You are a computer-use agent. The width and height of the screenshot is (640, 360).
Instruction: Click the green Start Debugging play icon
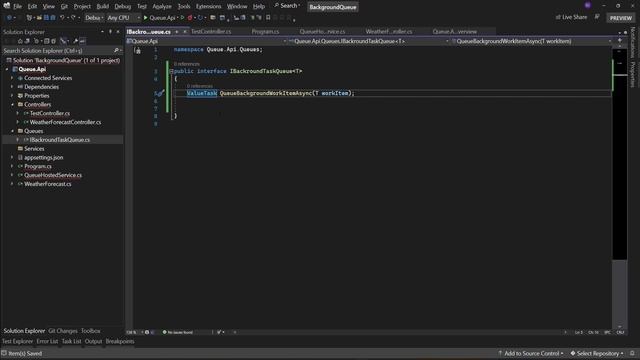(145, 18)
